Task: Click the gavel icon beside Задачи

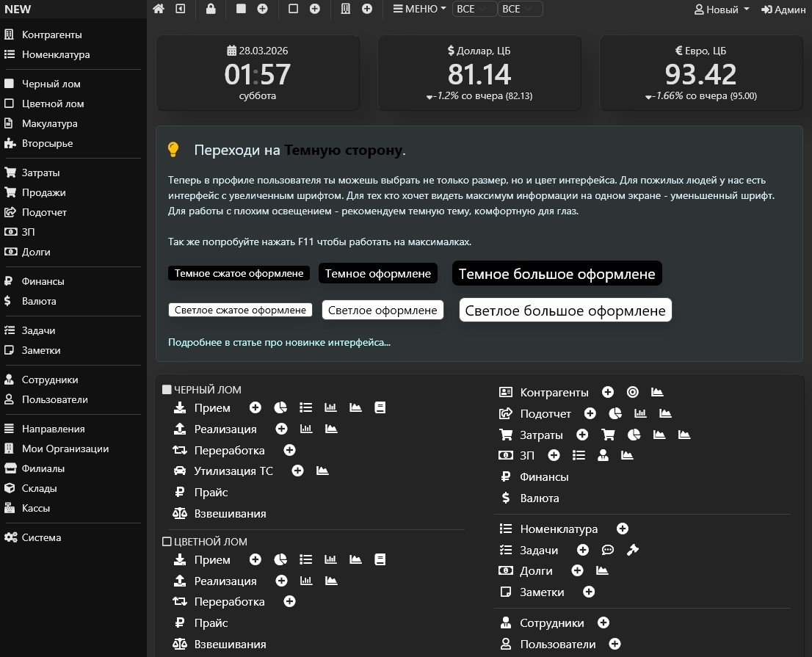Action: point(632,550)
